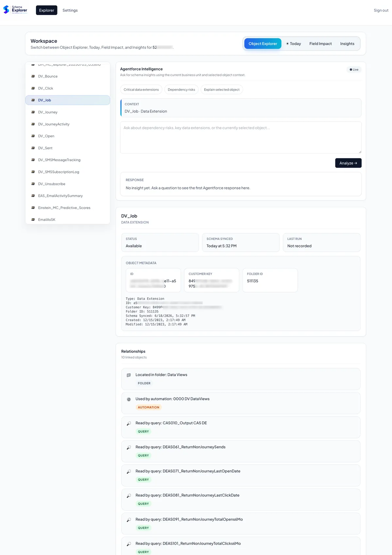Select DV_Unsubscribe in the object list

click(68, 184)
